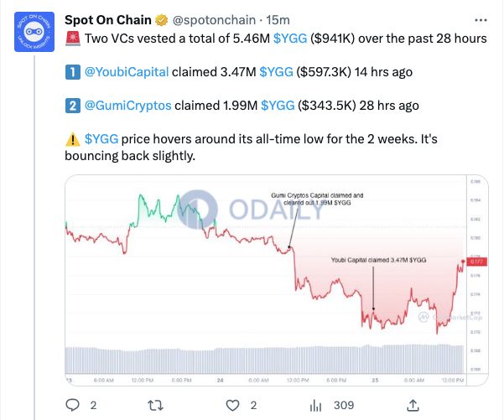This screenshot has width=504, height=420.
Task: Open the Spot On Chain profile avatar
Action: tap(34, 32)
